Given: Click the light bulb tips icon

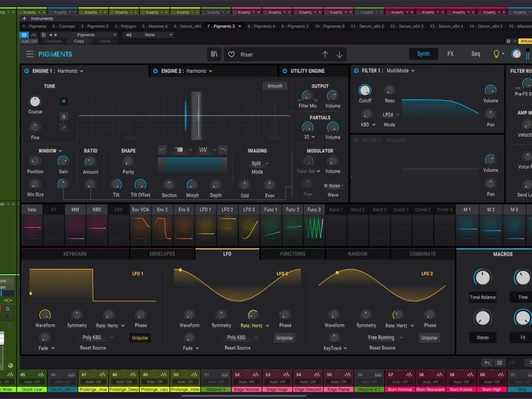Looking at the screenshot, I should (496, 54).
